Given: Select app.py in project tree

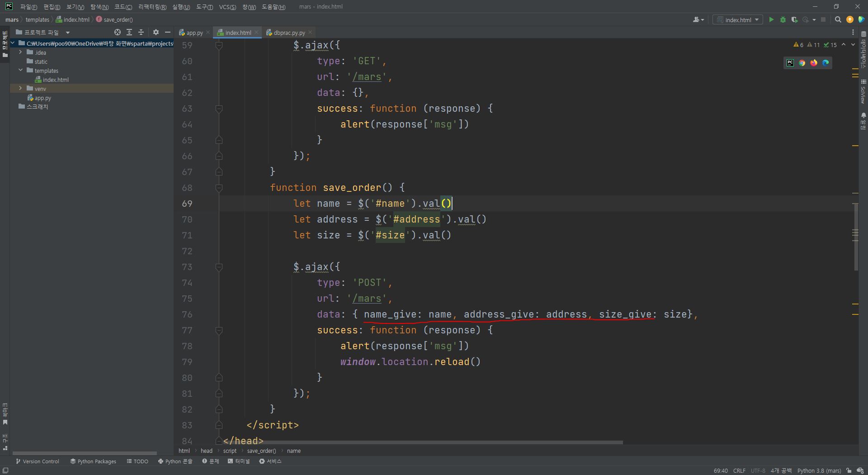Looking at the screenshot, I should pos(42,98).
